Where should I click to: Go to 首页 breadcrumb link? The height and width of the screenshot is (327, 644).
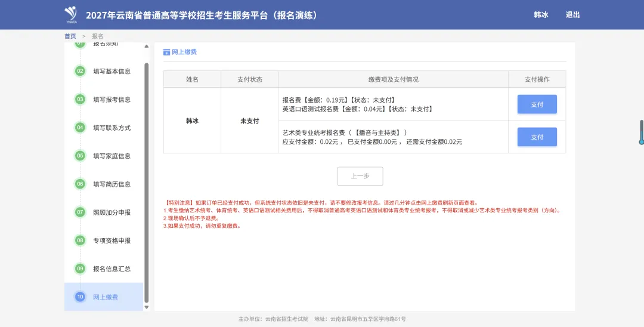[x=70, y=36]
